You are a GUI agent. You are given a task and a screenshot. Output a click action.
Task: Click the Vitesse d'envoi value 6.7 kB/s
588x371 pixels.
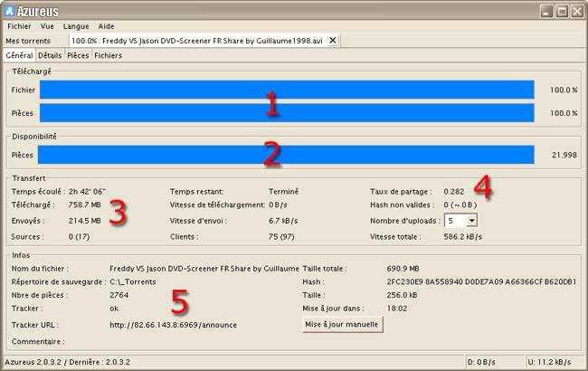pos(283,221)
